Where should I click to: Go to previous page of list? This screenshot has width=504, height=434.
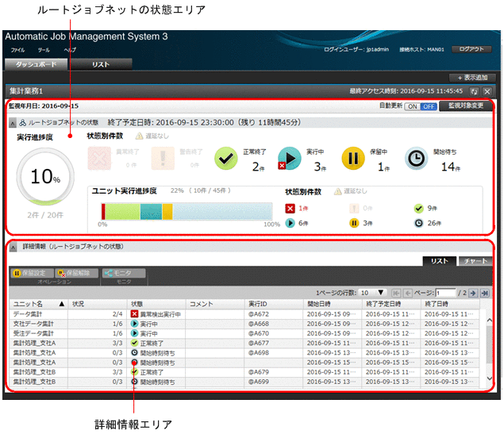click(408, 293)
